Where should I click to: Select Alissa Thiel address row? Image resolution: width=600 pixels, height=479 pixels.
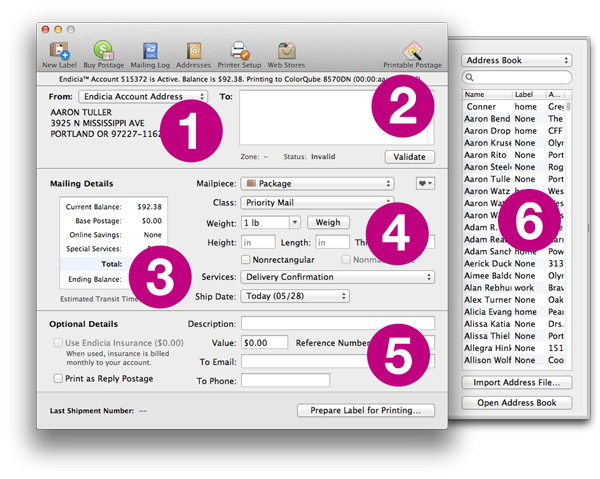(x=514, y=336)
